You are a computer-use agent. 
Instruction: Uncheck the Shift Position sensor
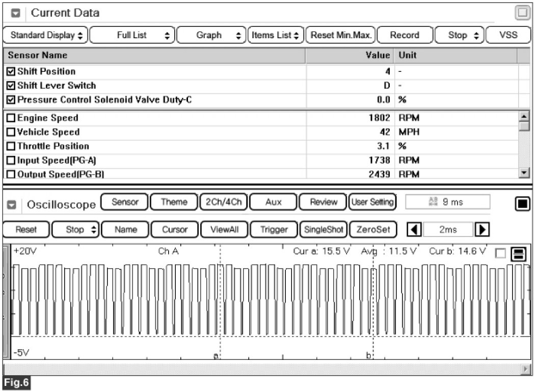coord(11,72)
